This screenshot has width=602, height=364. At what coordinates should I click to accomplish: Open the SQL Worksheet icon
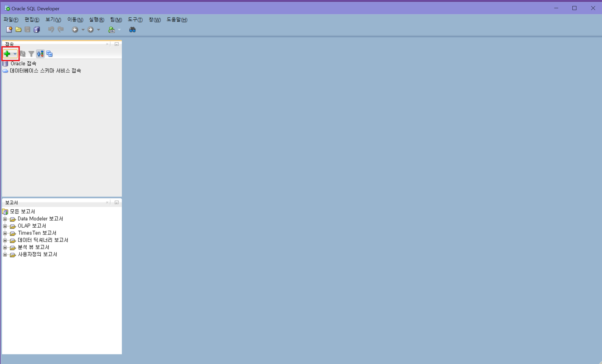point(112,30)
